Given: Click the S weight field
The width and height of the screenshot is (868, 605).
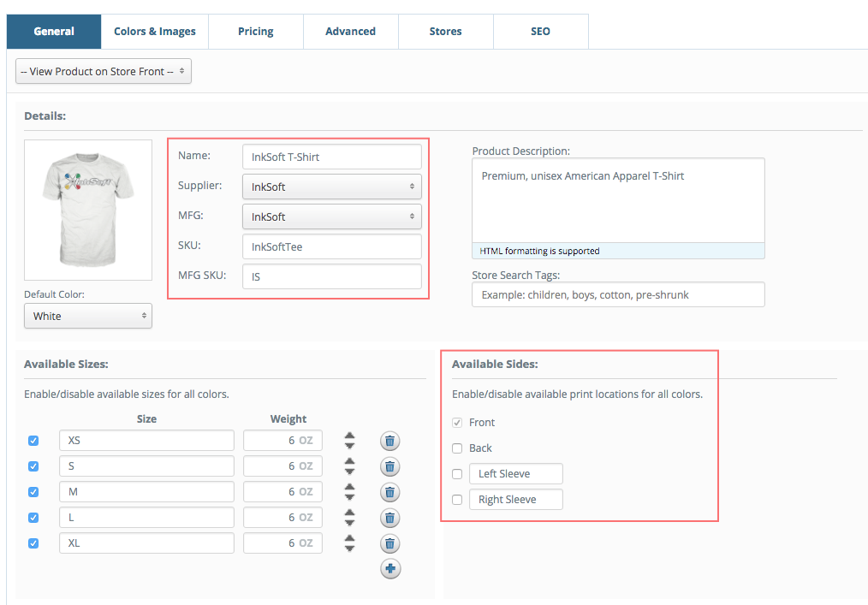Looking at the screenshot, I should (282, 466).
